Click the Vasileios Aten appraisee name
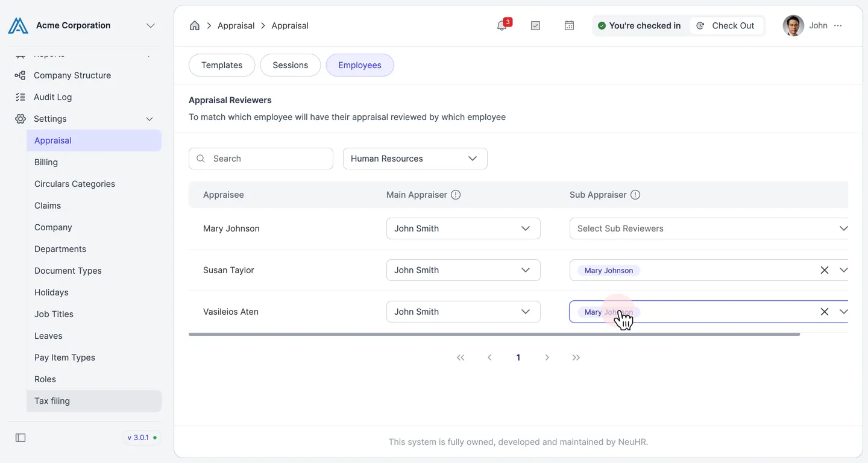 click(x=231, y=312)
